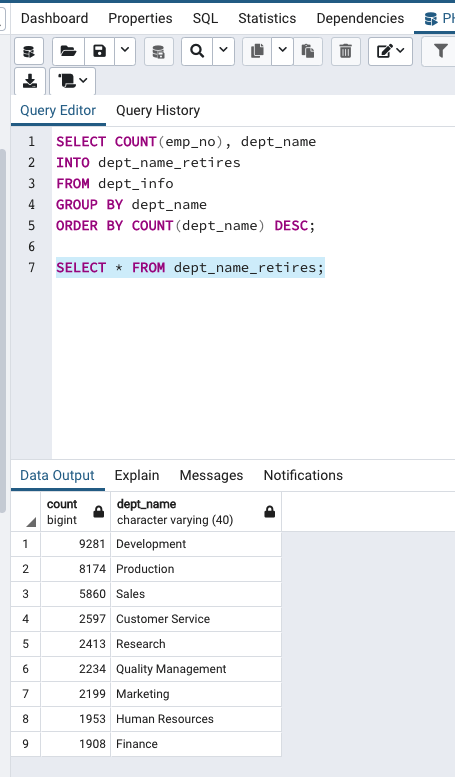Click the lock icon in count column
This screenshot has width=455, height=777.
(99, 512)
